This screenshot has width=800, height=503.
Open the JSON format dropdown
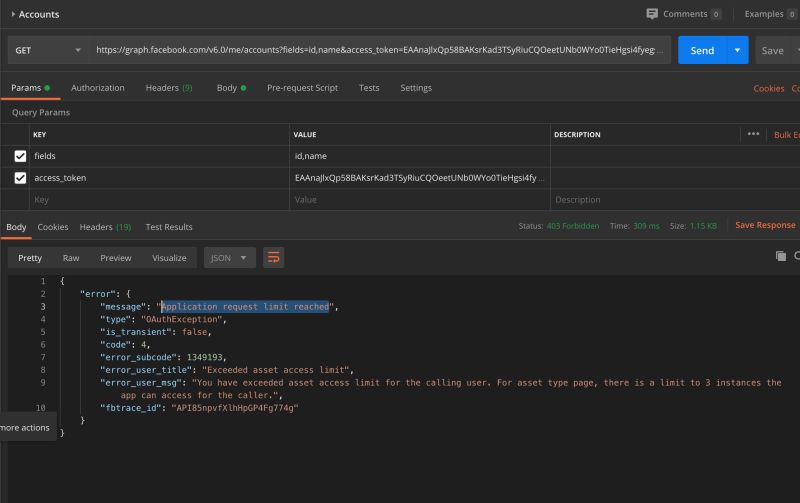tap(230, 258)
